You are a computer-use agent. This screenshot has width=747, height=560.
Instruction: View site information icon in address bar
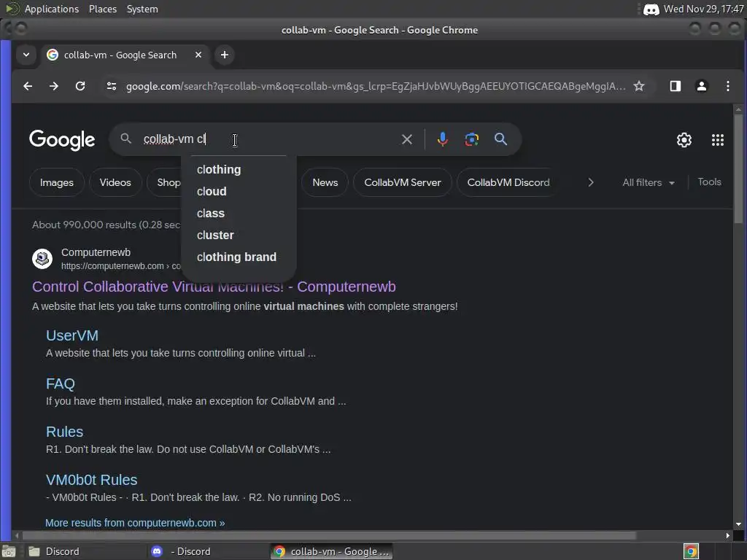(112, 86)
